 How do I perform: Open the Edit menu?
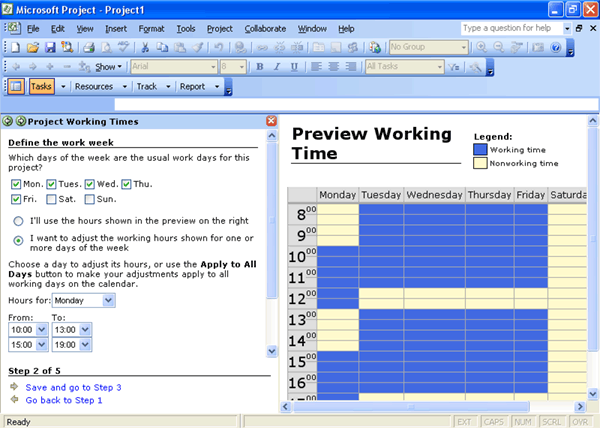click(x=58, y=29)
